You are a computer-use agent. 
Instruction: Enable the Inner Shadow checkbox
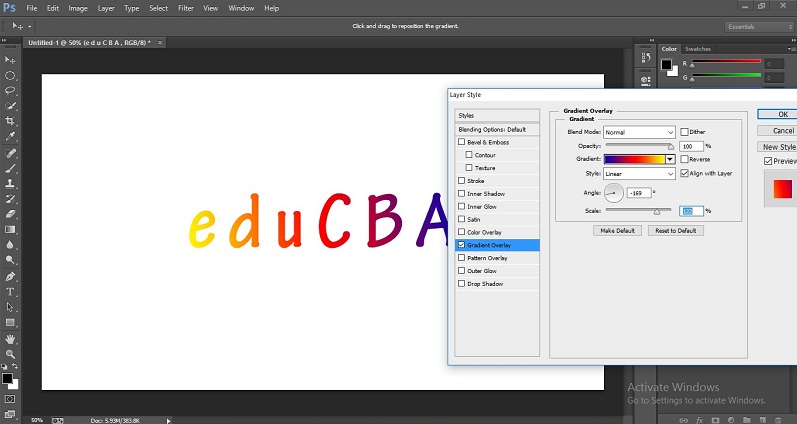pos(462,193)
